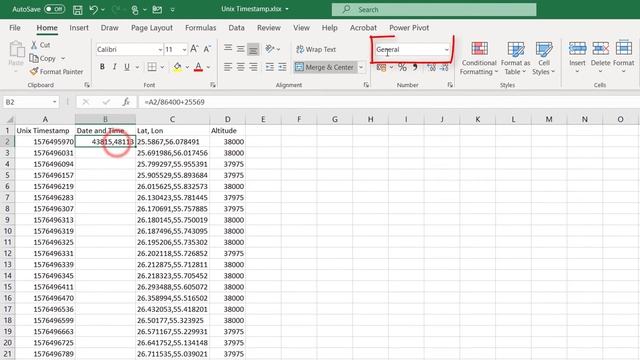Center text horizontally icon
This screenshot has width=640, height=360.
click(240, 67)
